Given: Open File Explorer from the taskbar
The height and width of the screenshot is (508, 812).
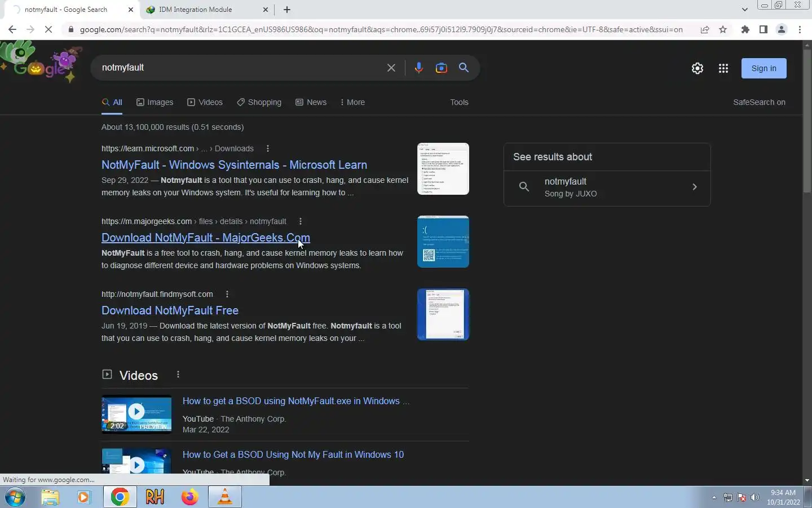Looking at the screenshot, I should click(50, 497).
